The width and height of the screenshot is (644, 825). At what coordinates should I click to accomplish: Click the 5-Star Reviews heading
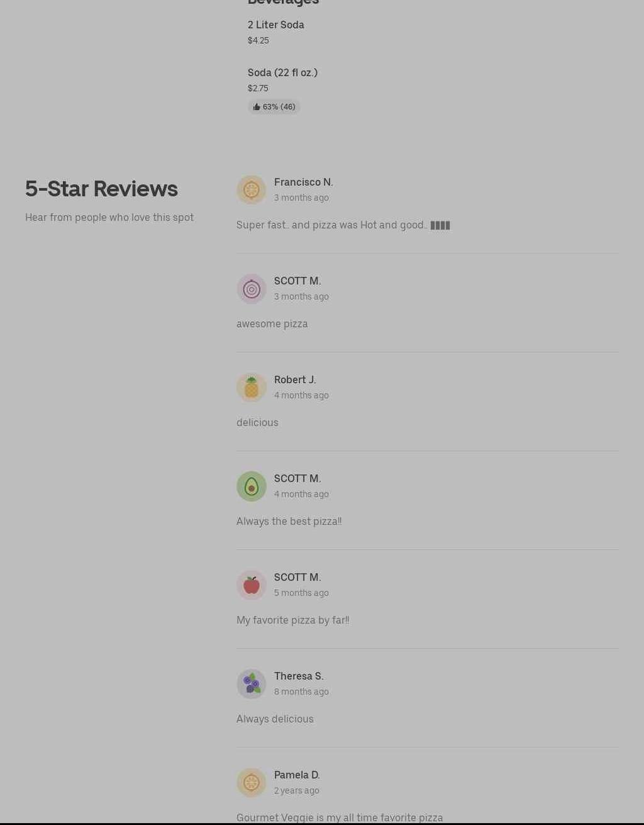[x=101, y=189]
